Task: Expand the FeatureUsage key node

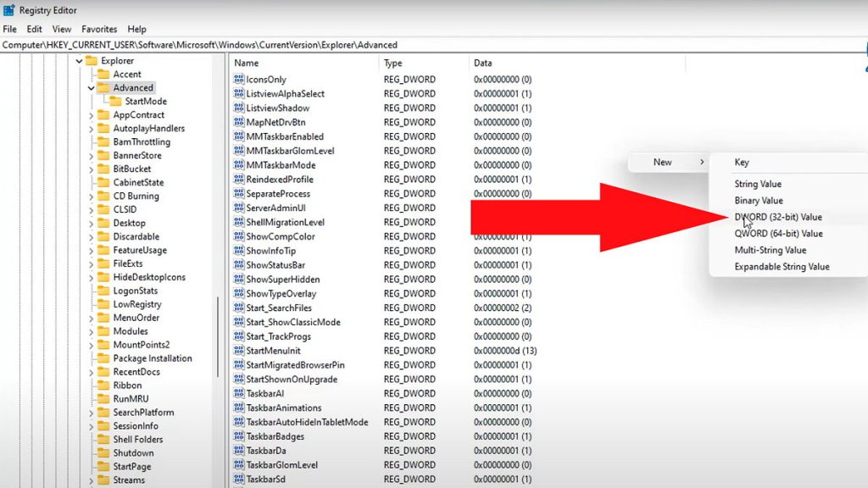Action: pos(92,251)
